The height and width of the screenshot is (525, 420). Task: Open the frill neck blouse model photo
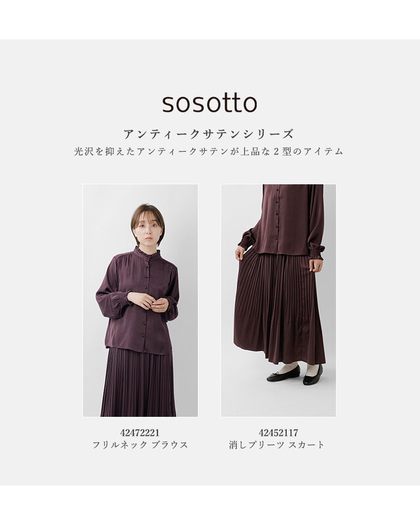(x=140, y=301)
